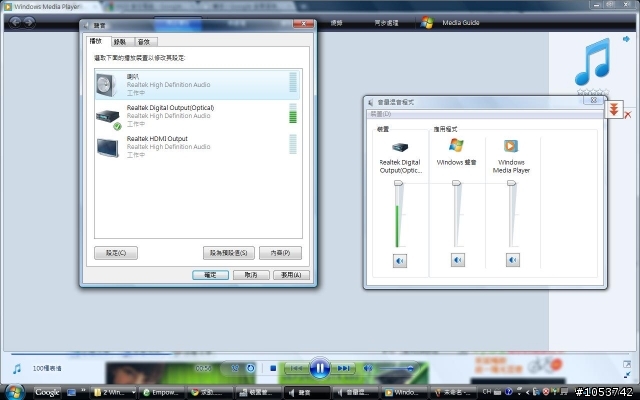Switch to the 音效 tab in Sound dialog

pyautogui.click(x=144, y=42)
